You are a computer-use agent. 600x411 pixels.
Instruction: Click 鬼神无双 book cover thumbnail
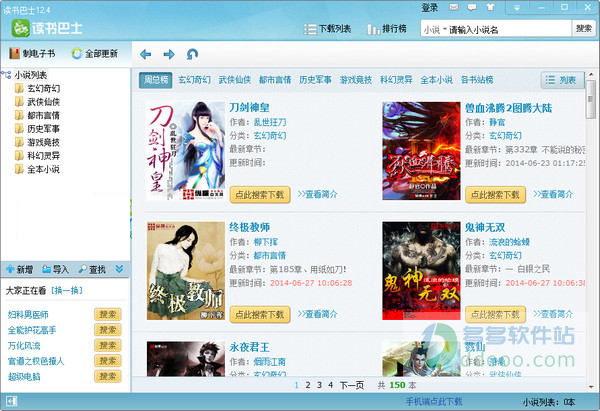pos(421,271)
